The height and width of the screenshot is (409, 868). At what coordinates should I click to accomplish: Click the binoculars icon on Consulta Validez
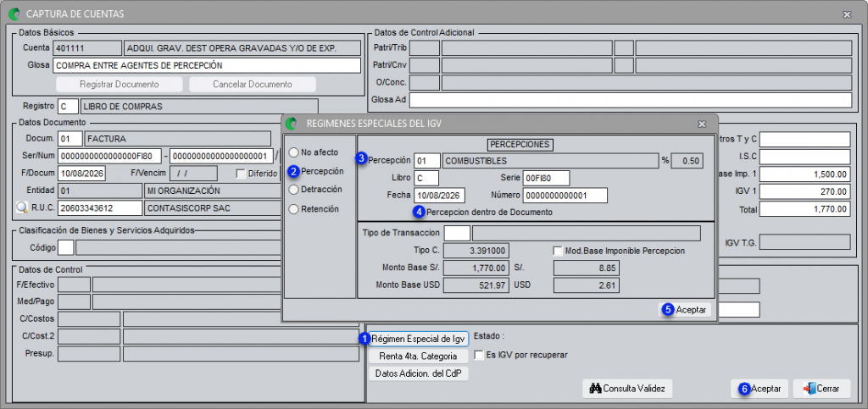[x=595, y=389]
